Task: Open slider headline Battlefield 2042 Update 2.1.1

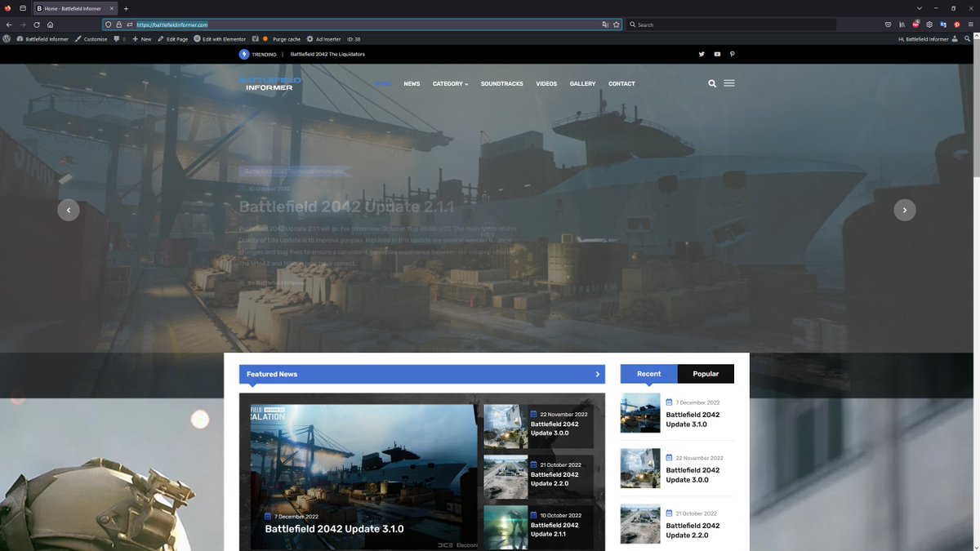Action: click(x=346, y=207)
